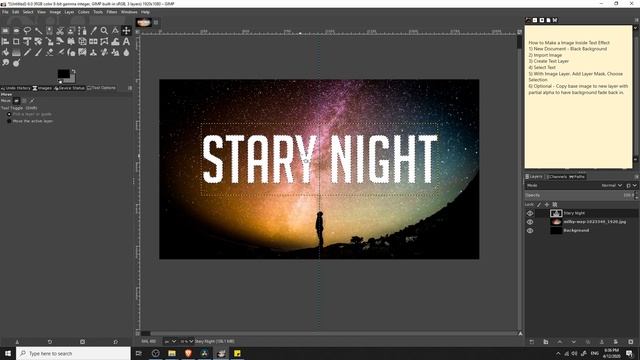Choose the Eraser tool
Viewport: 640px width, 360px height.
(x=49, y=52)
